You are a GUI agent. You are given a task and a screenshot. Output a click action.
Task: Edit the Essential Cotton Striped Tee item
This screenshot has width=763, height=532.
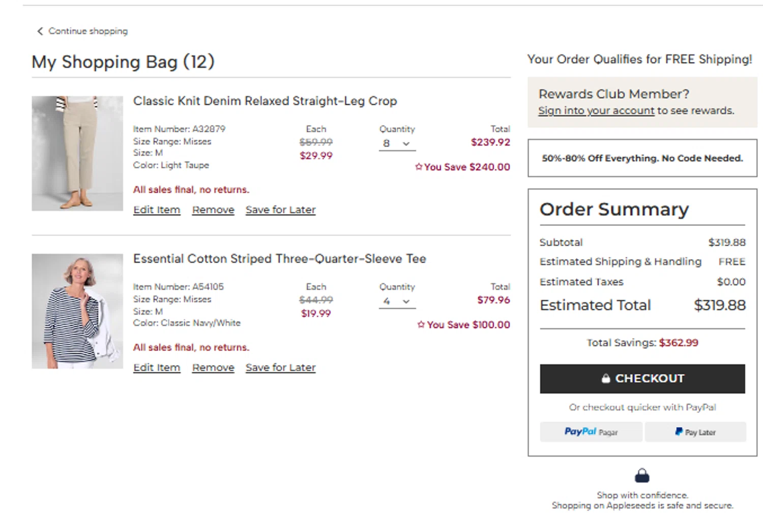157,367
